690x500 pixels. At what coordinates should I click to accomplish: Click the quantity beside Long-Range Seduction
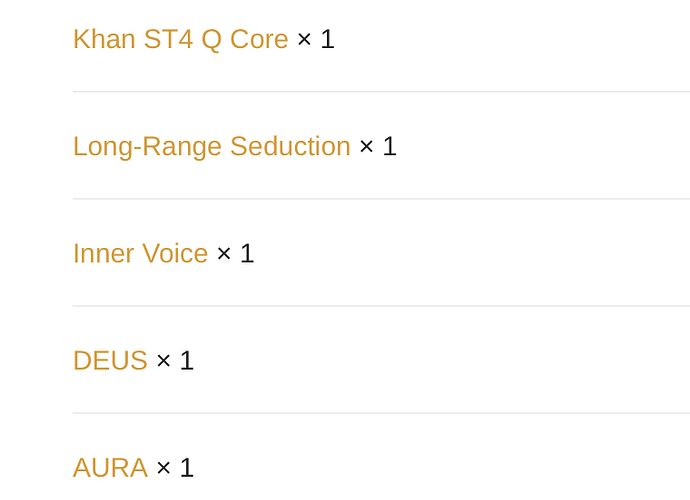pyautogui.click(x=379, y=146)
